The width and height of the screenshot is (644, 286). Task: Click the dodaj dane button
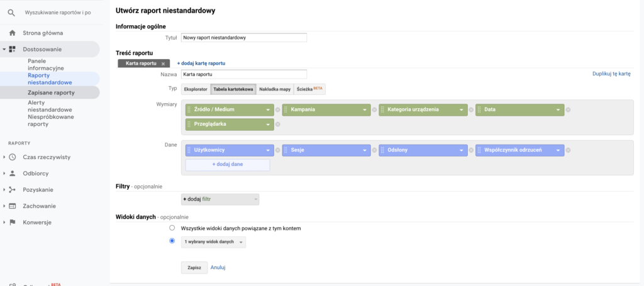(228, 165)
